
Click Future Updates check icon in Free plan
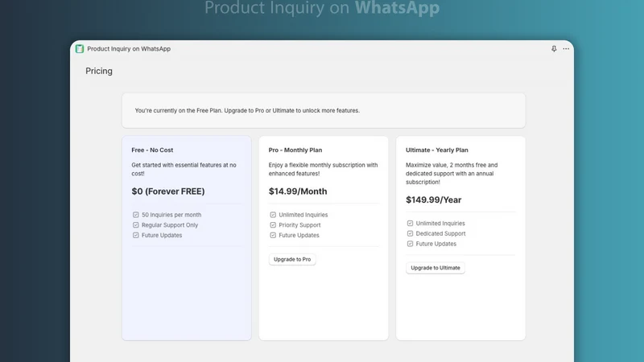click(x=135, y=235)
